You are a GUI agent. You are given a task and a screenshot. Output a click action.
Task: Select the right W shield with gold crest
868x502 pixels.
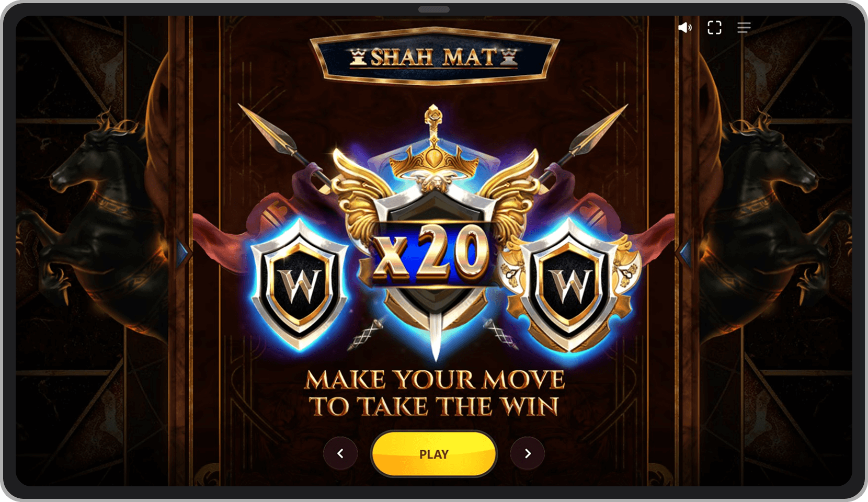click(569, 285)
